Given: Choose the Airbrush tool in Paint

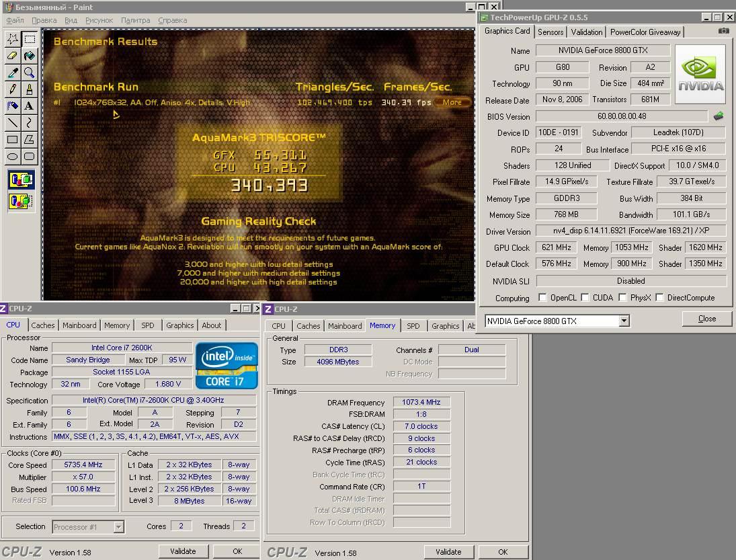Looking at the screenshot, I should pyautogui.click(x=13, y=106).
